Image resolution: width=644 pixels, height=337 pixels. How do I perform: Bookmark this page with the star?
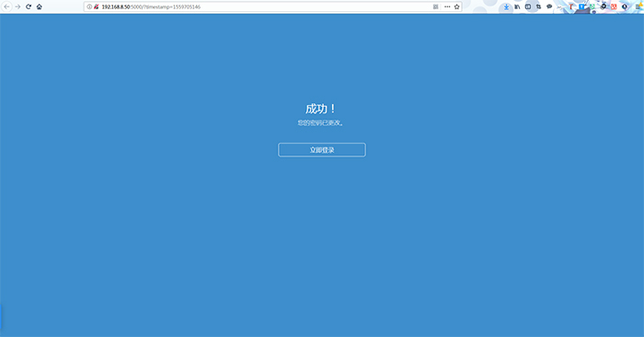[x=456, y=6]
